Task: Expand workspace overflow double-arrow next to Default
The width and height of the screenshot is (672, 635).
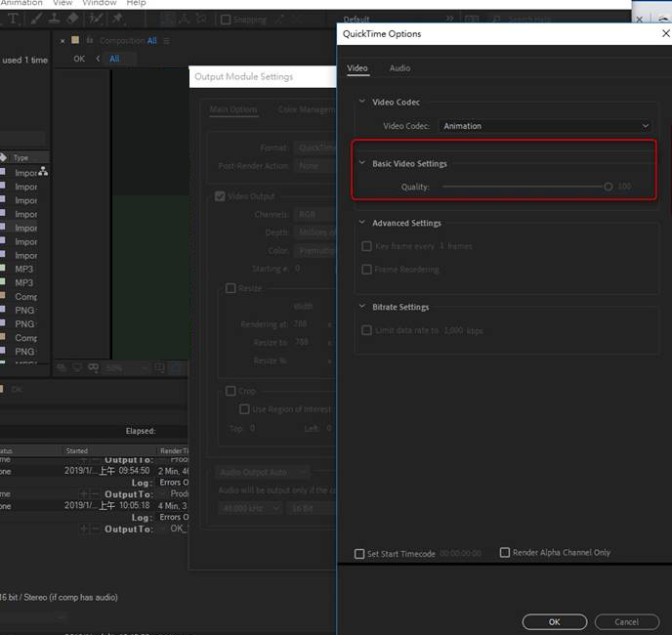Action: pyautogui.click(x=449, y=19)
